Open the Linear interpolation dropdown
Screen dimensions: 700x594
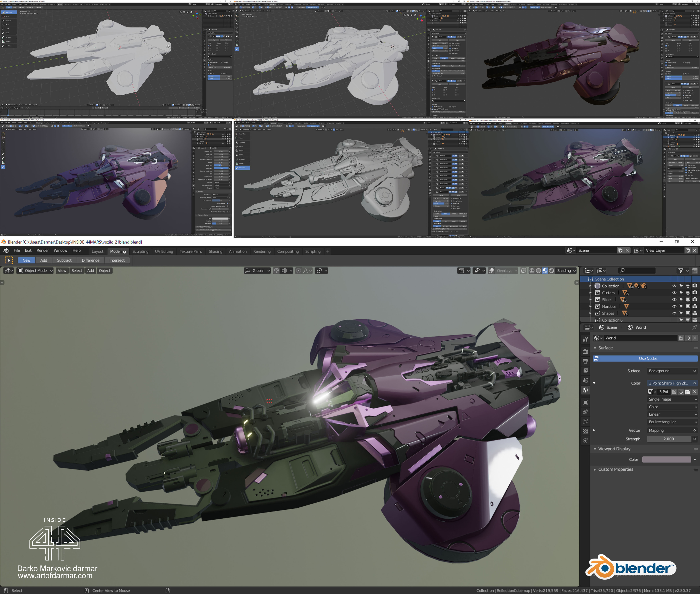pos(672,415)
